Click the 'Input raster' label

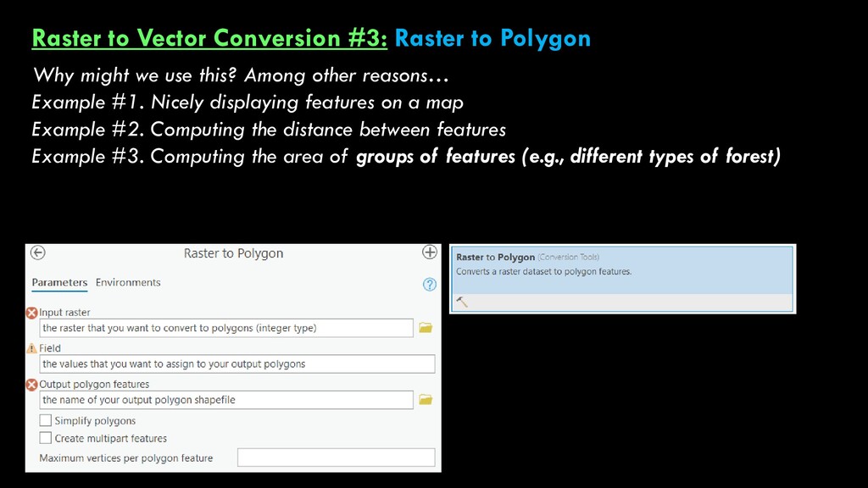pos(64,313)
